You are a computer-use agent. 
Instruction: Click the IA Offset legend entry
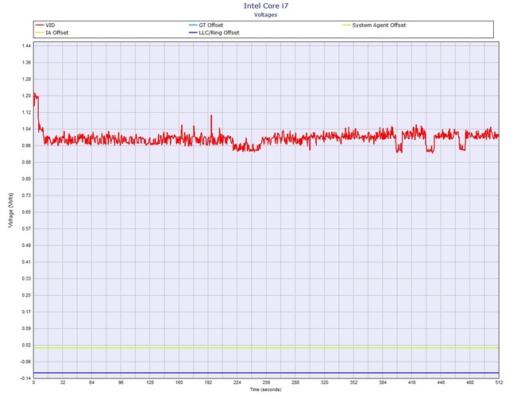point(52,33)
